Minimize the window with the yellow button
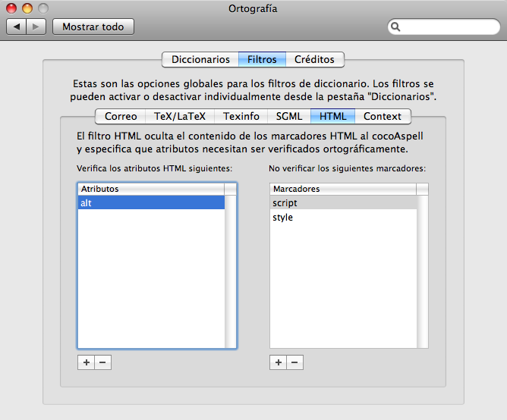Viewport: 507px width, 420px height. [27, 8]
